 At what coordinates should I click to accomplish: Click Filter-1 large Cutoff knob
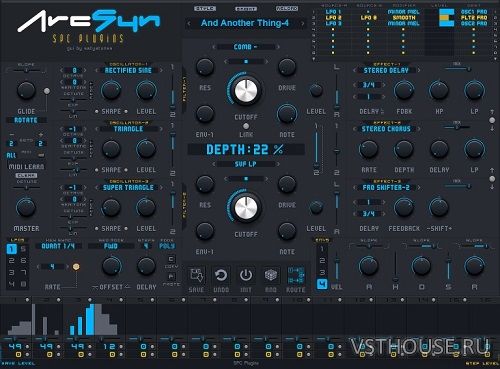point(246,90)
